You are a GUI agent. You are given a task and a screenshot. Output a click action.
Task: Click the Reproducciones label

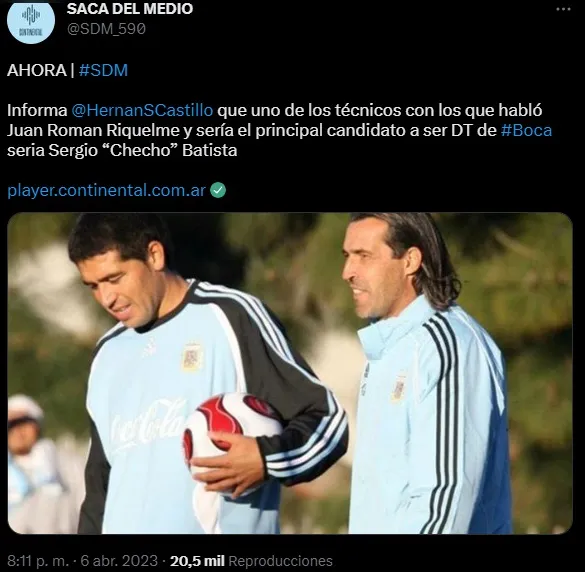280,561
